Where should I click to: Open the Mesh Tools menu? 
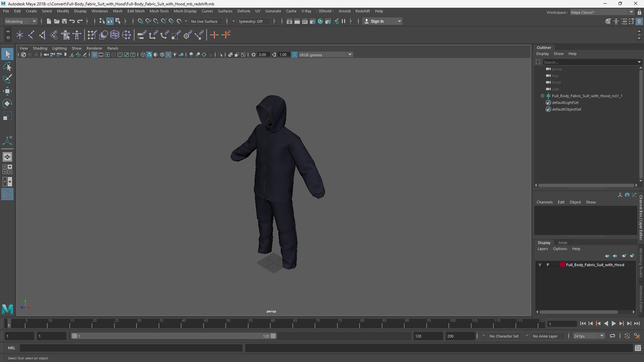pos(159,11)
